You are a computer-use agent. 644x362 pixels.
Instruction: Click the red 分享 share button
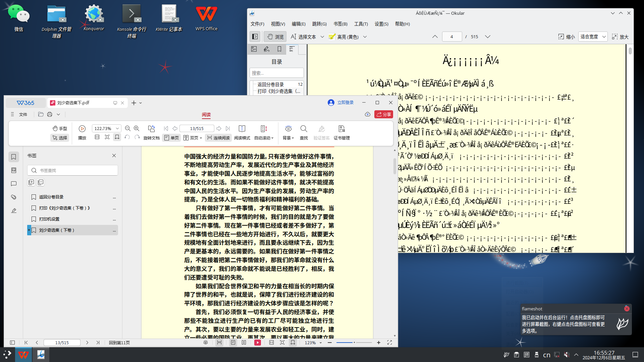(x=383, y=114)
